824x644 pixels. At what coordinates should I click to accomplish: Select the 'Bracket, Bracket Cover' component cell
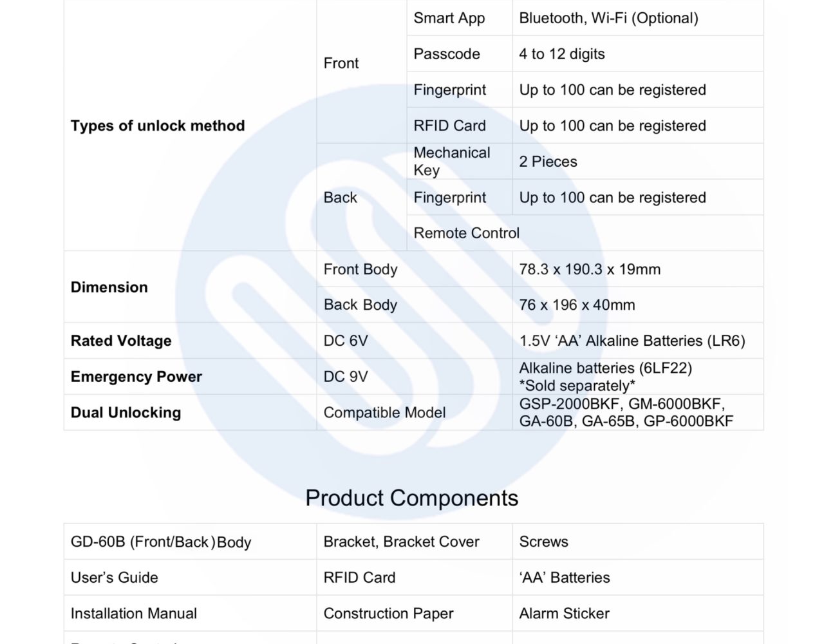[414, 542]
